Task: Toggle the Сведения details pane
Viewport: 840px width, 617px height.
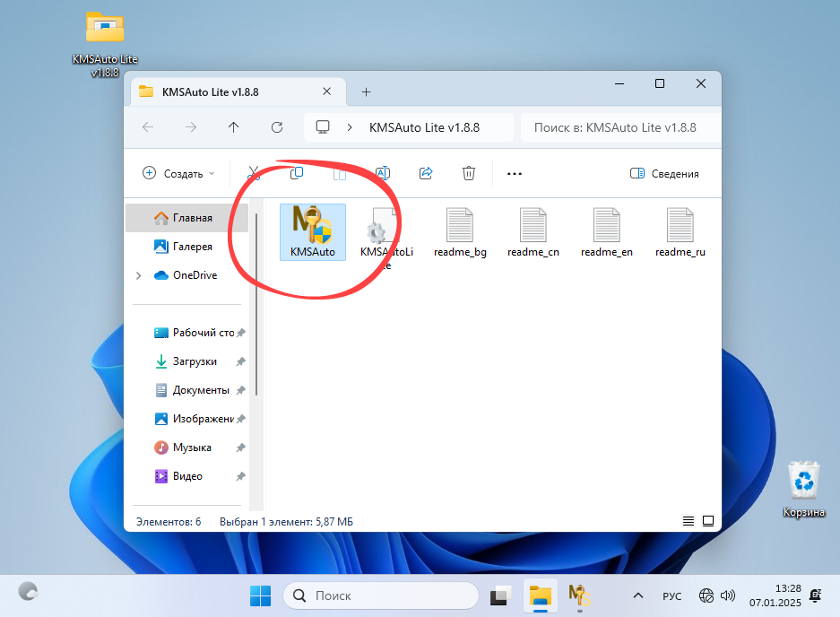Action: [664, 174]
